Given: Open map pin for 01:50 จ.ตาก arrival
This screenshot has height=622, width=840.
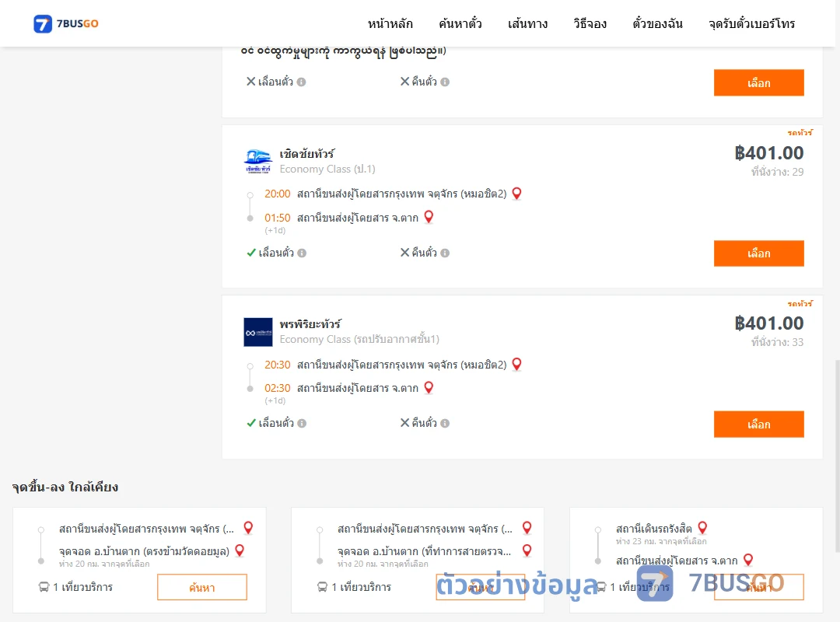Looking at the screenshot, I should pos(429,217).
